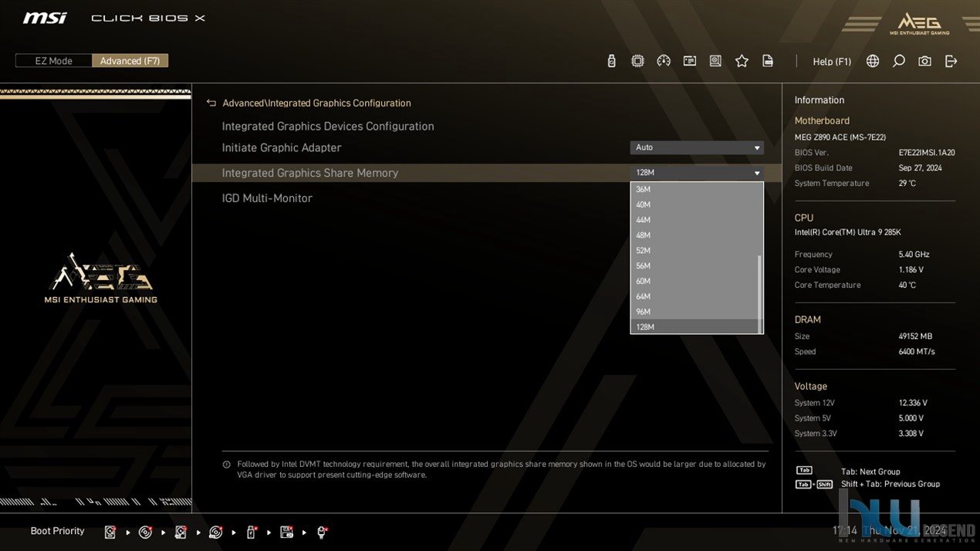This screenshot has width=980, height=551.
Task: Click the exit BIOS door icon
Action: tap(951, 61)
